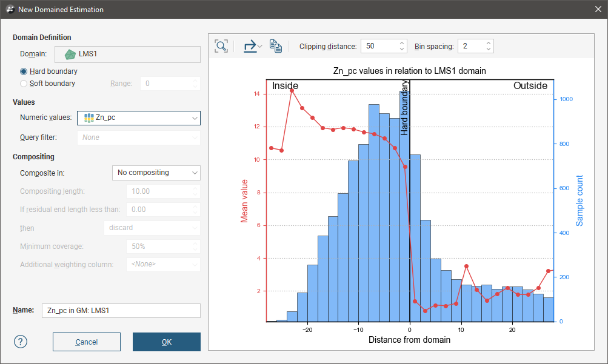The height and width of the screenshot is (364, 608).
Task: Click the LMS1 domain mesh icon
Action: [71, 54]
